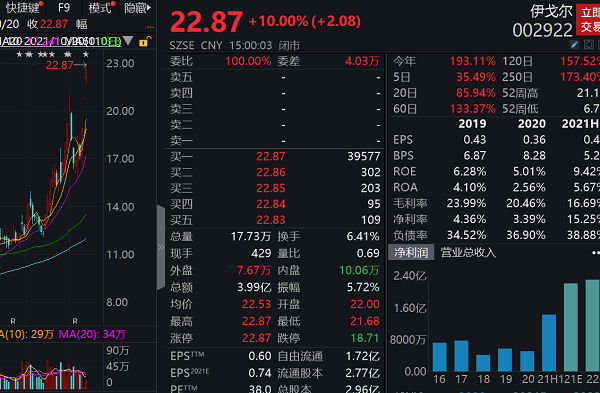Click the 今年 return 193.11%
Viewport: 600px width, 393px height.
click(x=473, y=61)
